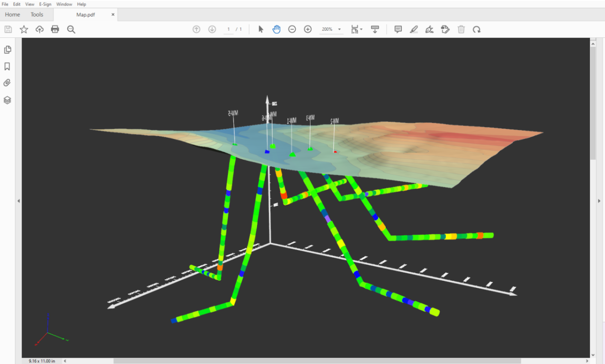Open the 200% zoom level dropdown

coord(340,30)
